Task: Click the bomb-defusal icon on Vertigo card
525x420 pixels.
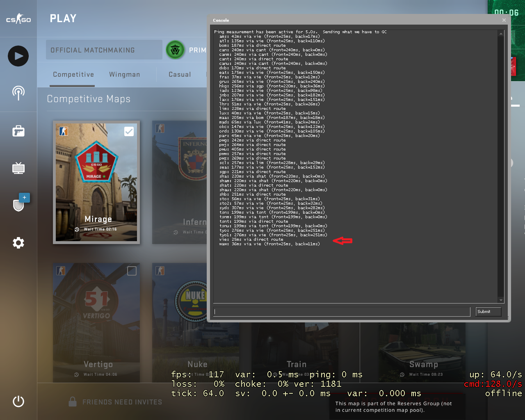Action: click(61, 271)
